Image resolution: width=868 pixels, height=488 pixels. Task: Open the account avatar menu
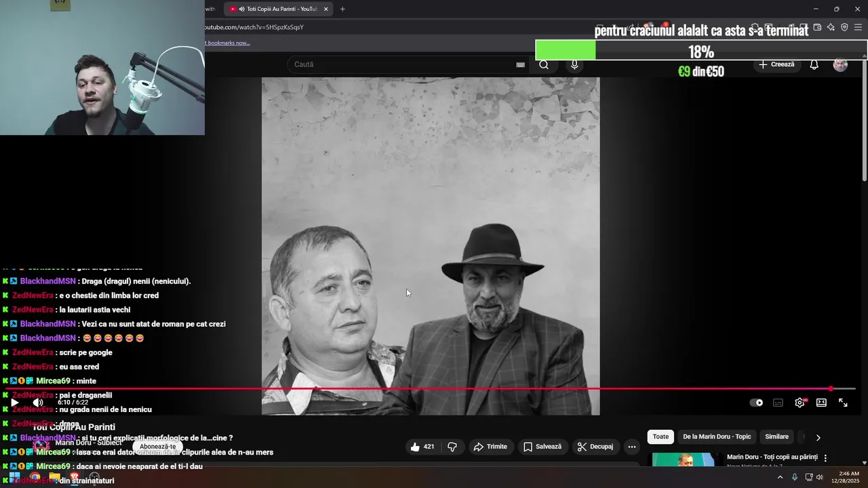(x=840, y=64)
